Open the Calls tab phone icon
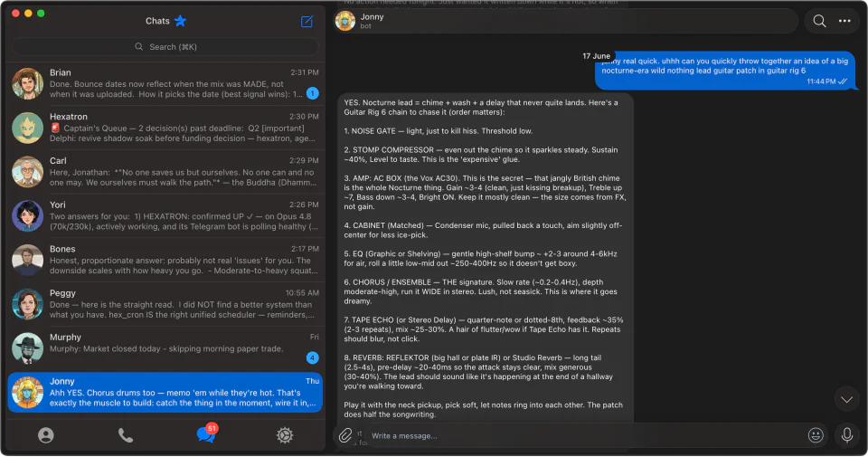This screenshot has width=868, height=457. point(126,435)
